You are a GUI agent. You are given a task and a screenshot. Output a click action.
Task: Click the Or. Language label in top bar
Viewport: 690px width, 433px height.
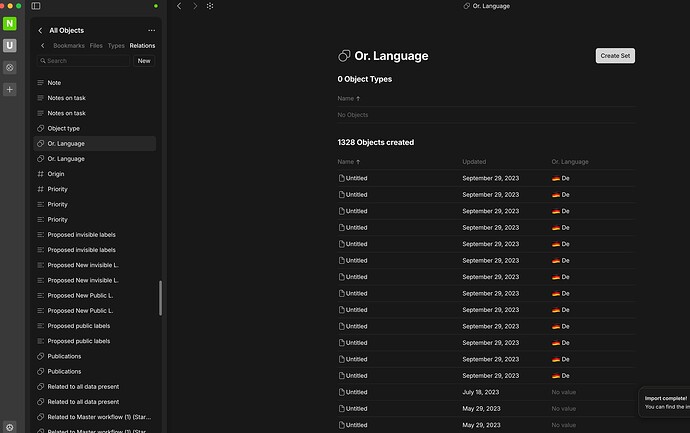coord(491,6)
